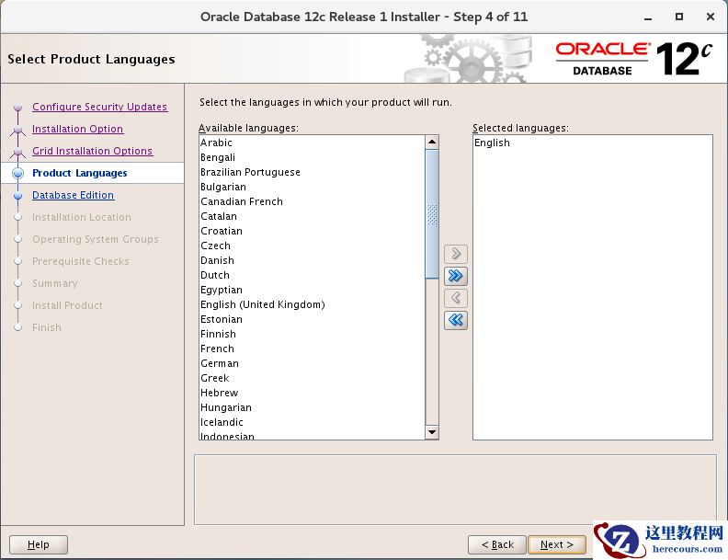Select Catalan in Available languages

[x=312, y=216]
